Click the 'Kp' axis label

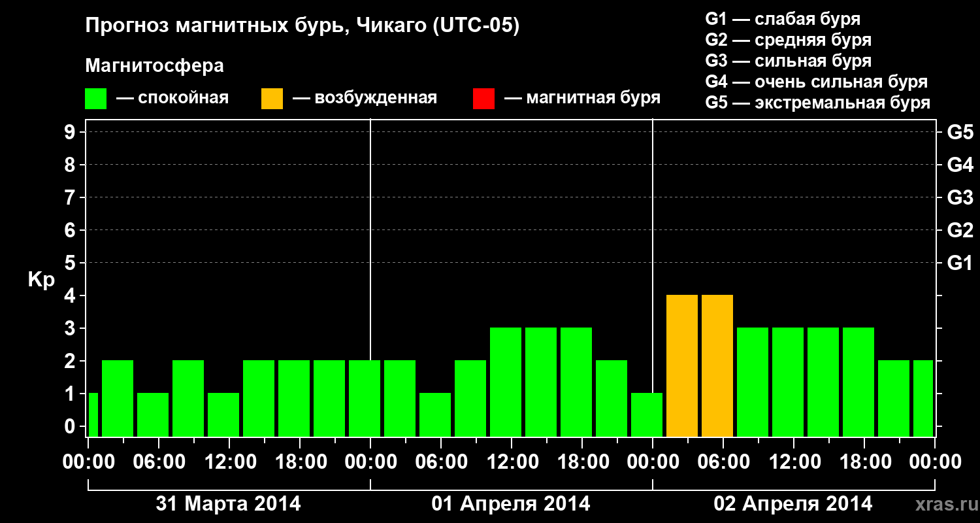pos(41,279)
